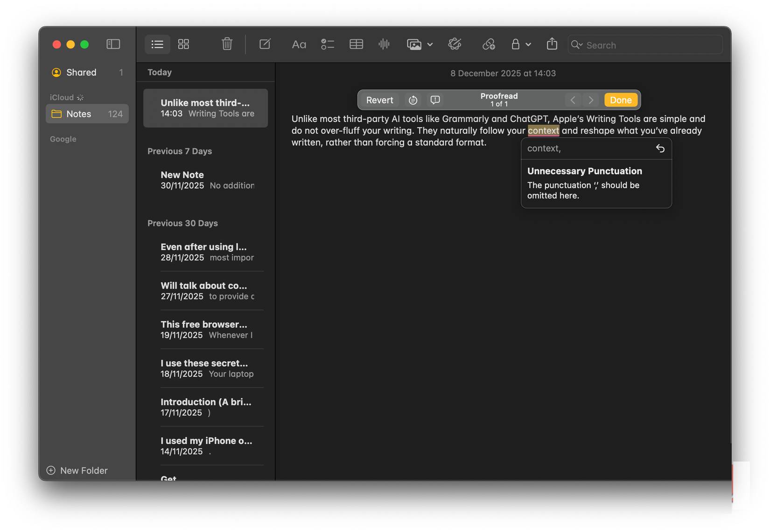Delete the current note
770x532 pixels.
(227, 44)
